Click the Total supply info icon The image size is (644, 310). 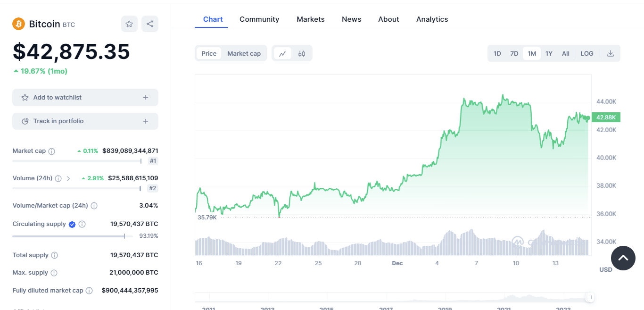(54, 255)
